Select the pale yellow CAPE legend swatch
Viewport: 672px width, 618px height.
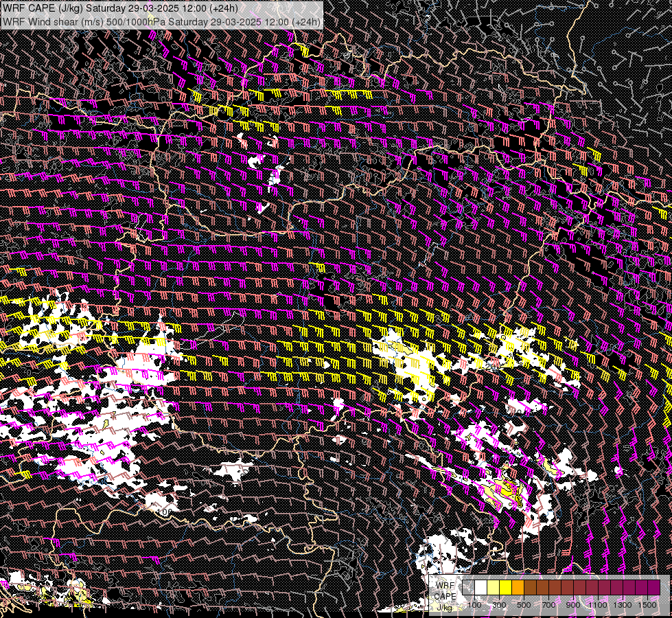point(494,588)
